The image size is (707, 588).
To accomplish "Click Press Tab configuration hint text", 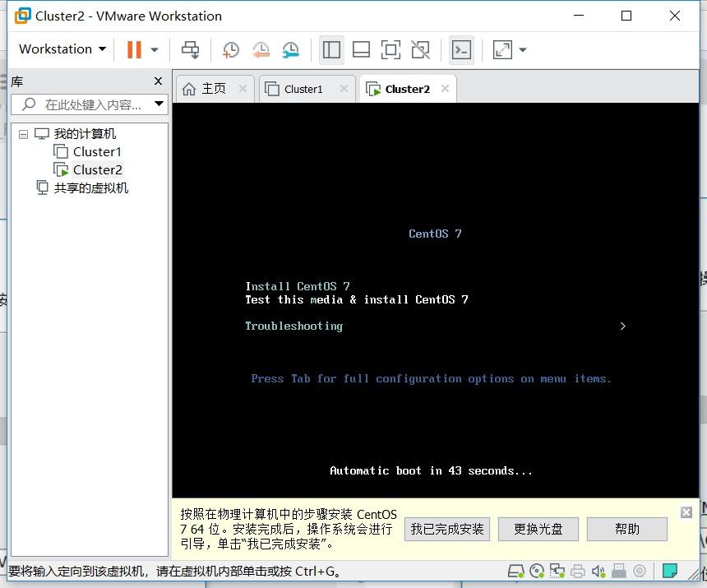I will click(x=431, y=379).
